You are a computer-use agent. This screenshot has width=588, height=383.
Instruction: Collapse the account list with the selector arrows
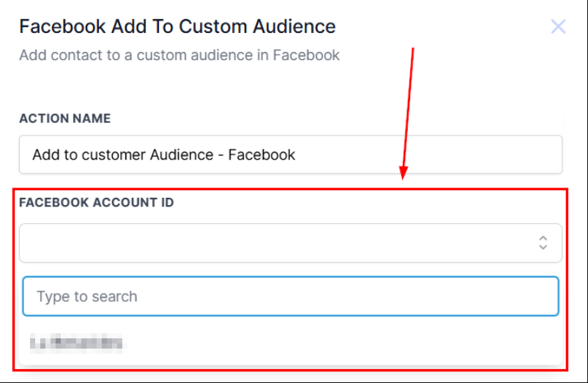(x=543, y=242)
